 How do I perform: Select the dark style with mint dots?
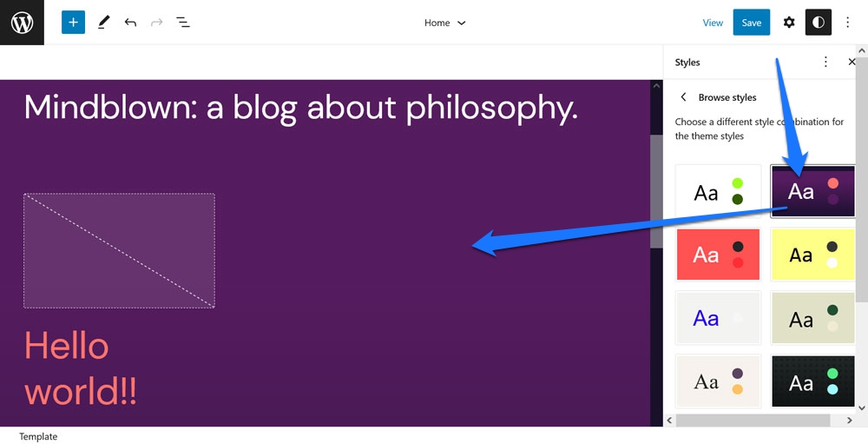click(812, 381)
